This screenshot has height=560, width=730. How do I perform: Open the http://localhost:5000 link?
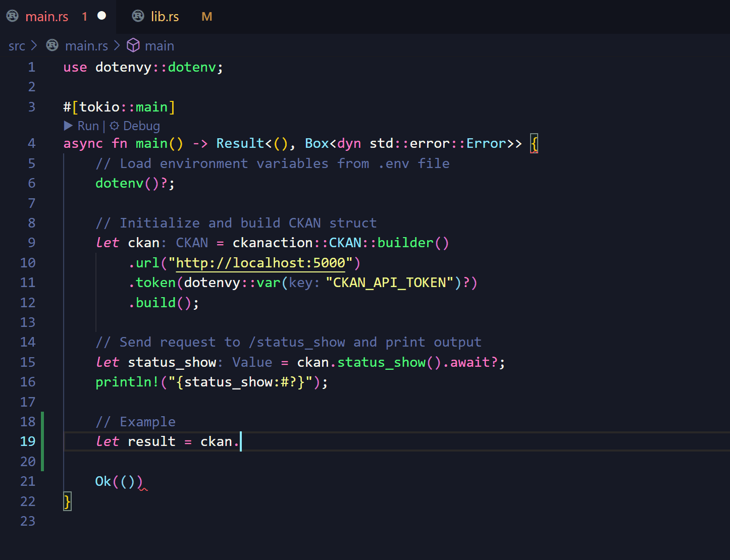click(x=260, y=263)
